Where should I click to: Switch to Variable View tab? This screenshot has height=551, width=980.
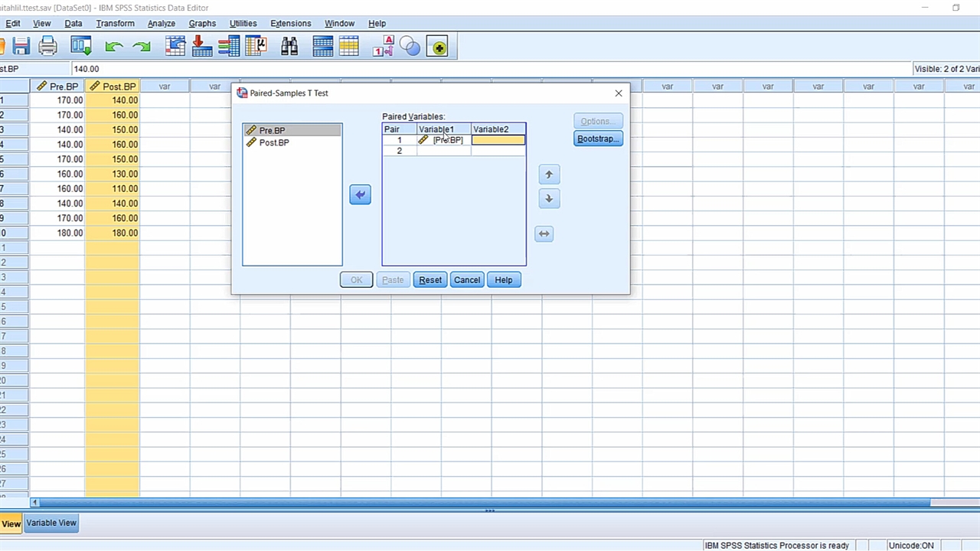click(51, 523)
